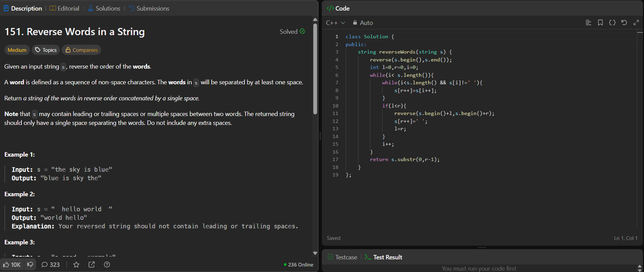
Task: Click the Auto setting label
Action: pos(367,23)
